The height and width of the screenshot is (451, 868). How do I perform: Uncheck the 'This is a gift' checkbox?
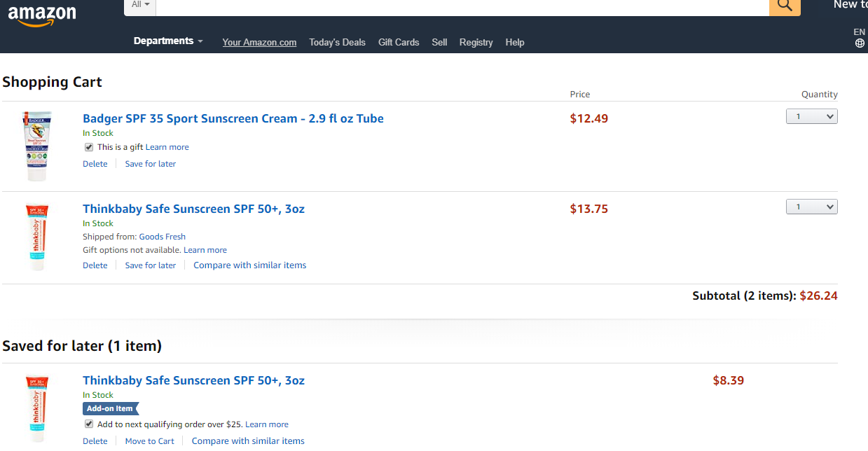click(x=89, y=147)
